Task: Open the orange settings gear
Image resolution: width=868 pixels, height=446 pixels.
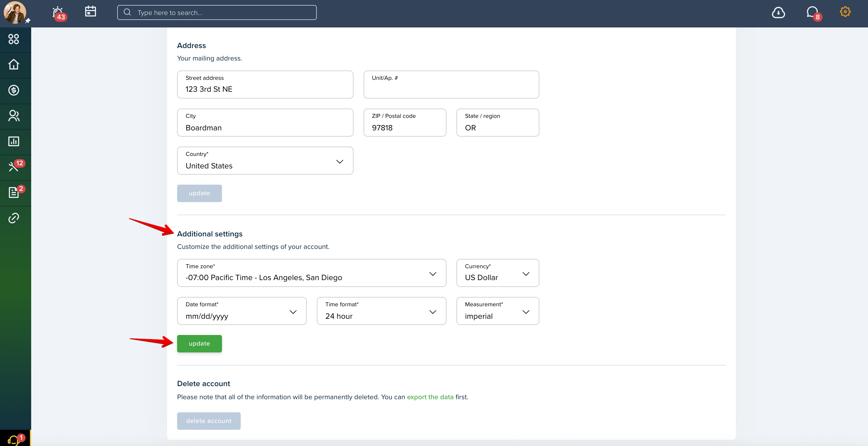Action: point(845,12)
